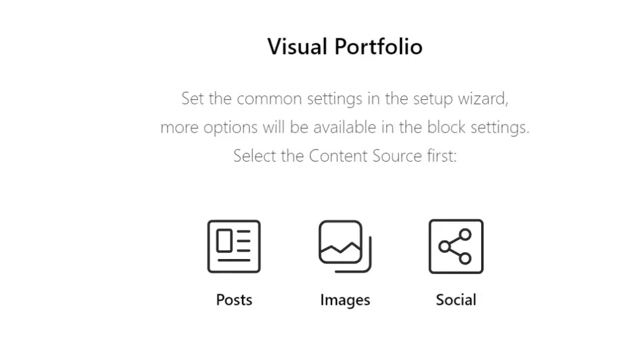Image resolution: width=644 pixels, height=342 pixels.
Task: Click the connected-nodes Social icon
Action: coord(456,246)
